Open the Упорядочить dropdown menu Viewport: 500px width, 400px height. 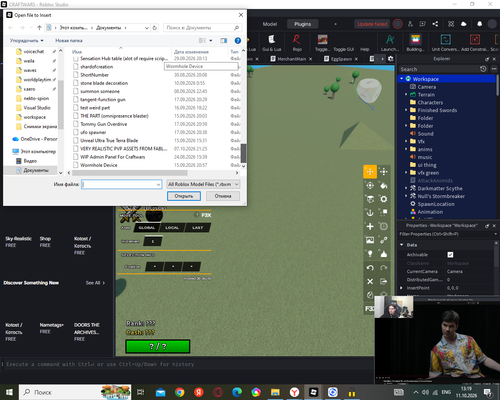[27, 41]
